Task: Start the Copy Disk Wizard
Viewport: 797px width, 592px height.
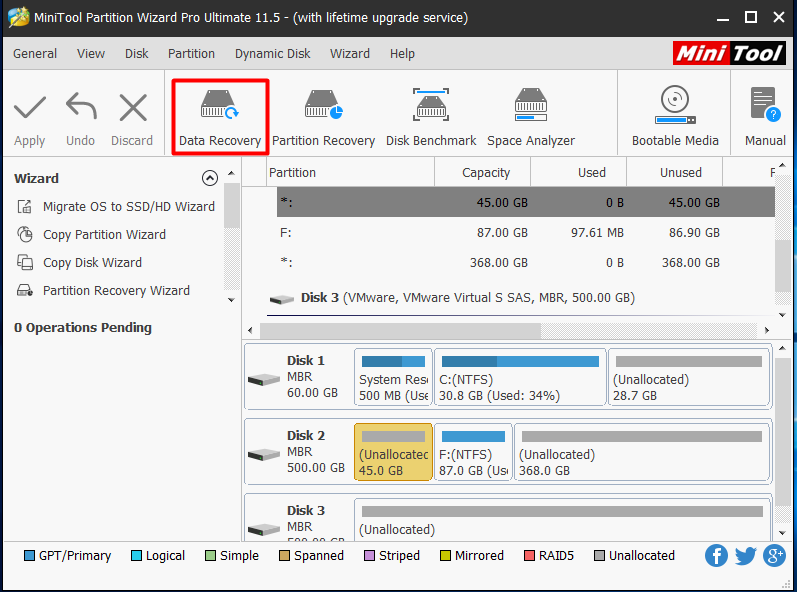Action: coord(79,262)
